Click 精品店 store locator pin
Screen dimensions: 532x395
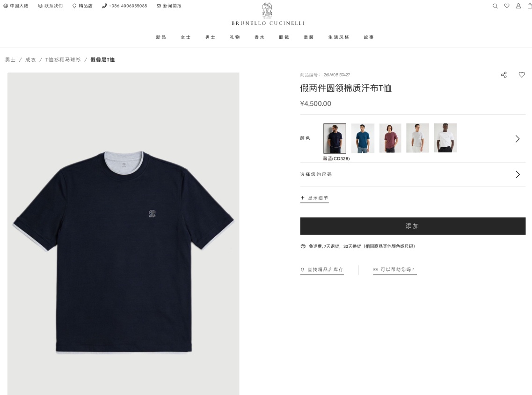pos(82,6)
